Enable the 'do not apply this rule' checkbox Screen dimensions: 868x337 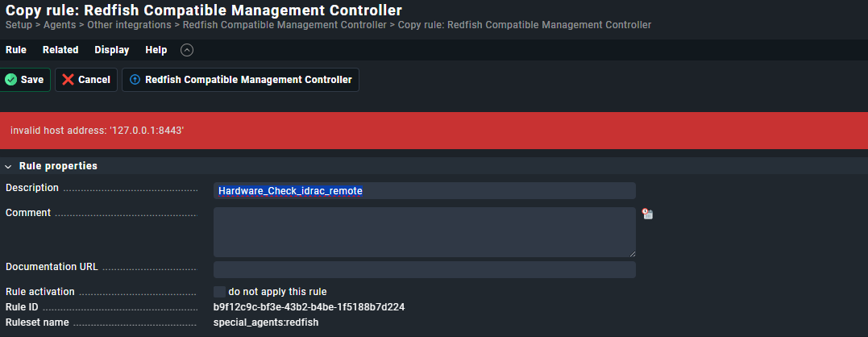pos(219,292)
